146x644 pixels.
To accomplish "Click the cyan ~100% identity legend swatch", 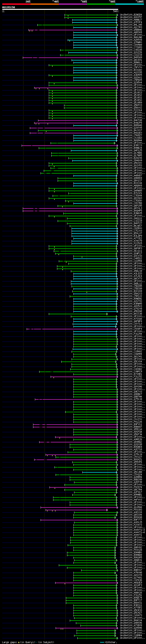I will click(130, 4).
